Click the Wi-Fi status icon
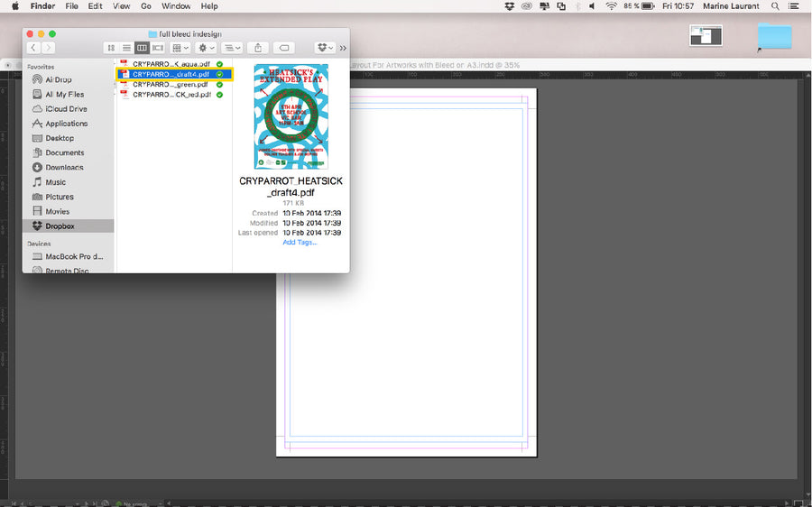The width and height of the screenshot is (812, 507). click(611, 6)
